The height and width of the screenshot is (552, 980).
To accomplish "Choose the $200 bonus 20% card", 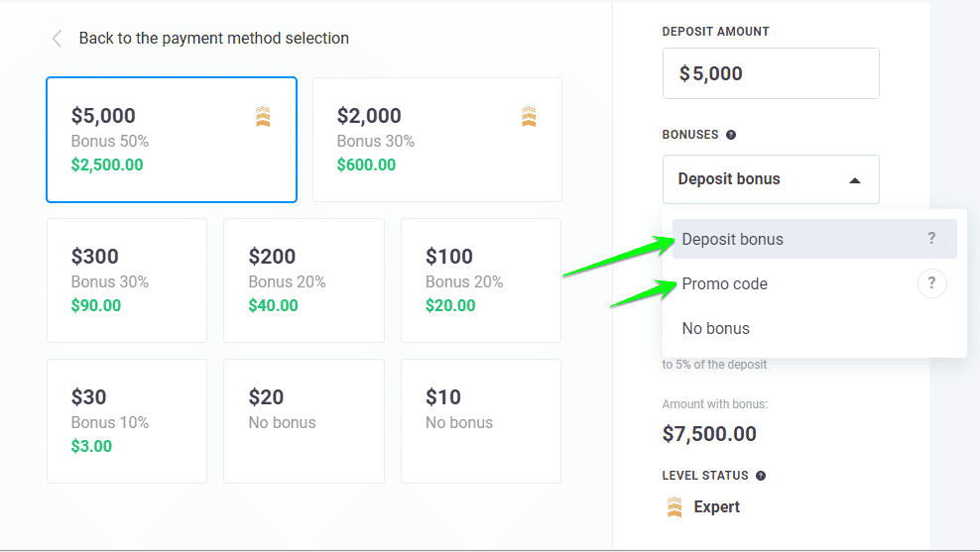I will click(304, 280).
